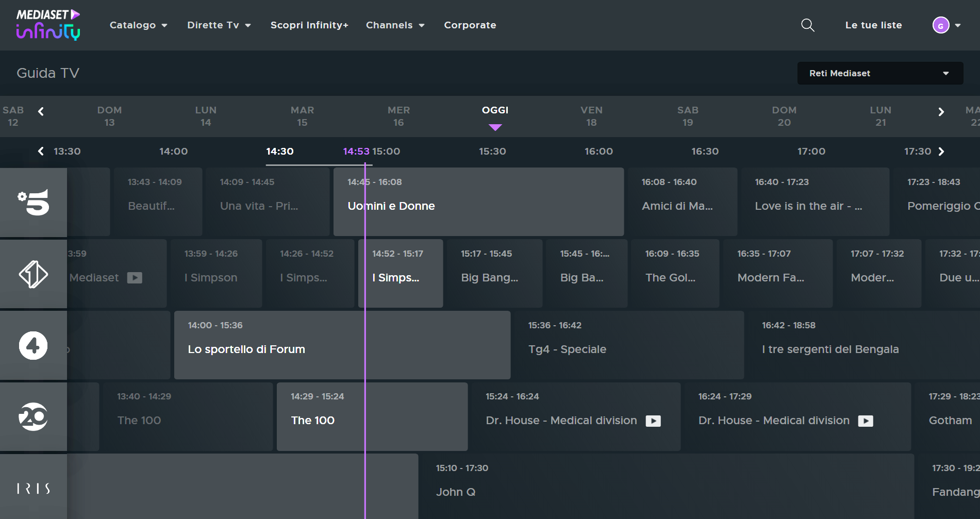The width and height of the screenshot is (980, 519).
Task: Click the 14:53 current time indicator
Action: point(356,151)
